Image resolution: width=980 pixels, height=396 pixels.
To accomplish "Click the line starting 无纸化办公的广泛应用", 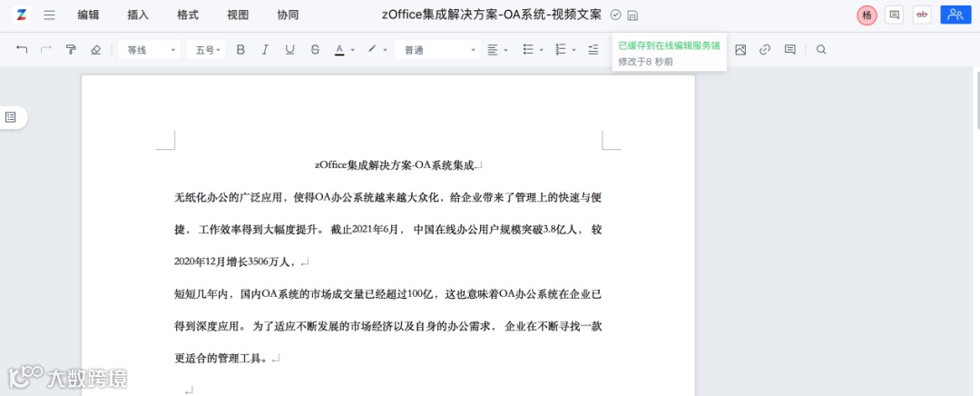I will [388, 198].
